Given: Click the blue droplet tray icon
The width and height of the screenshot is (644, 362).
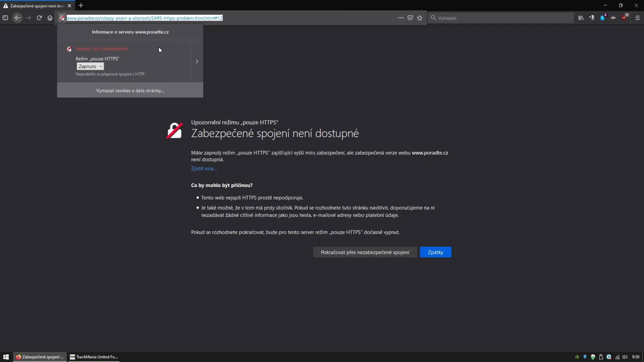Looking at the screenshot, I should click(585, 357).
